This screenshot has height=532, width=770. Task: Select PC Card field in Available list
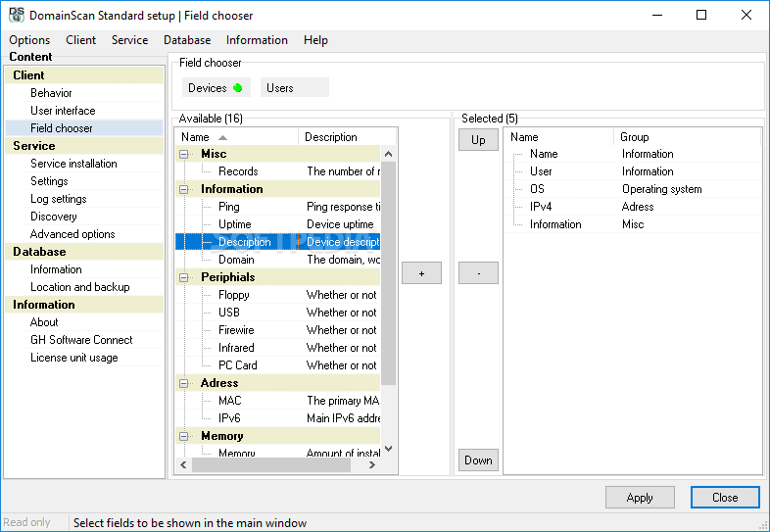(x=238, y=365)
